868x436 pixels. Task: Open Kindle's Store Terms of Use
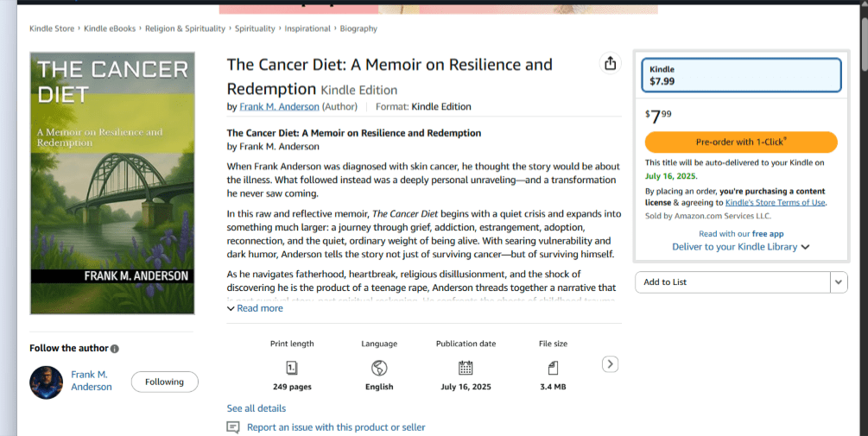(775, 203)
